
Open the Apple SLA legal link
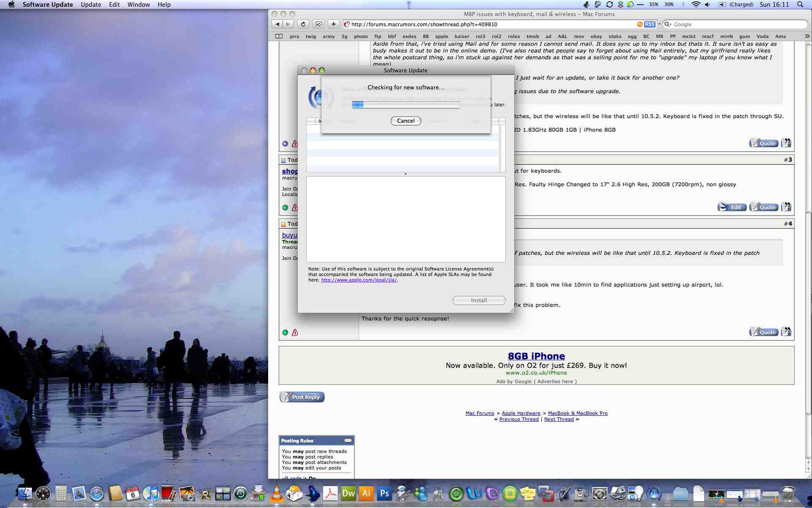(x=359, y=280)
